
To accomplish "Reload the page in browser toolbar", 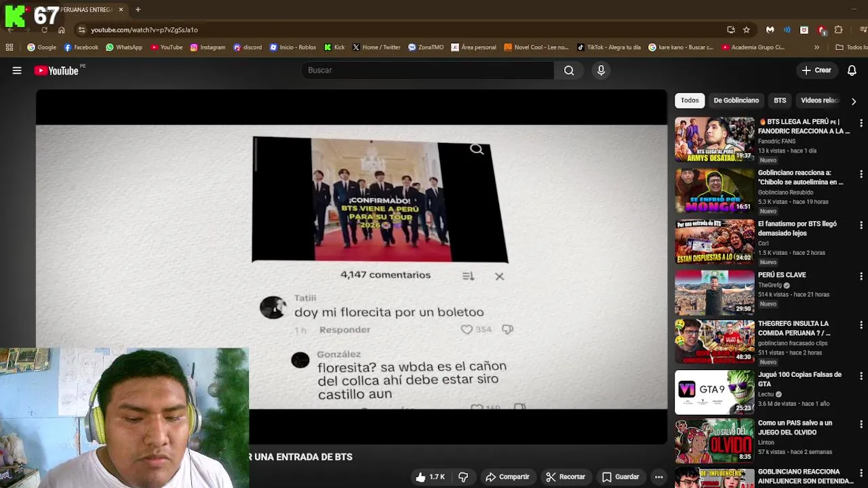I will 44,30.
